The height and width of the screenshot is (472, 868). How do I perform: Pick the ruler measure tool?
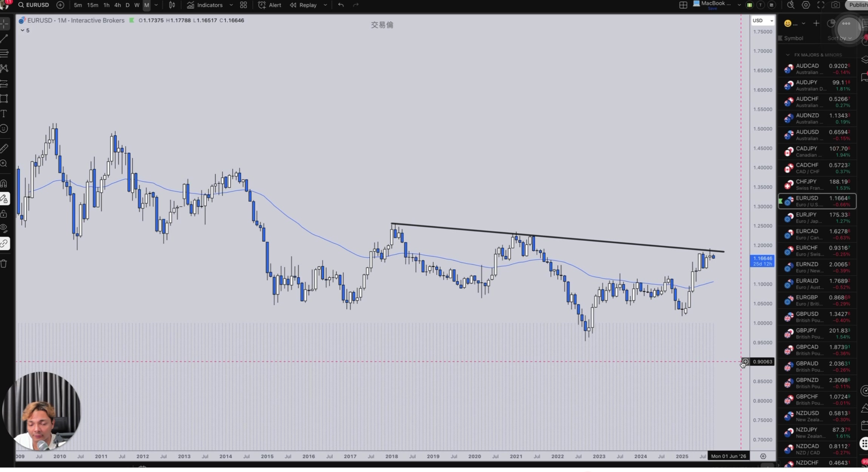[4, 148]
